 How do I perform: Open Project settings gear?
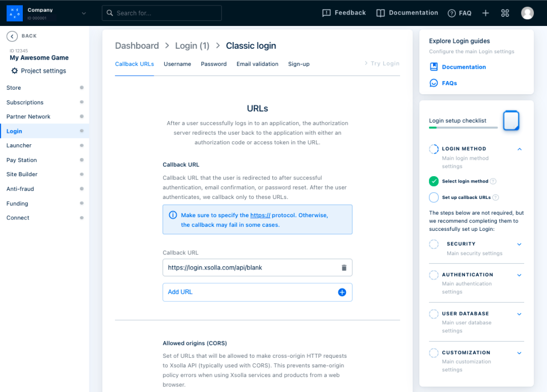[x=15, y=71]
